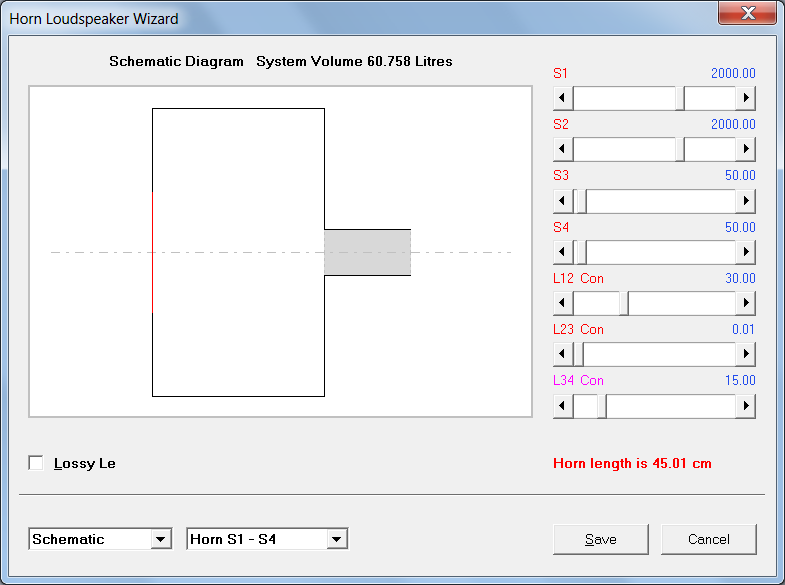
Task: Decrease S4 with its left arrow
Action: pos(563,252)
